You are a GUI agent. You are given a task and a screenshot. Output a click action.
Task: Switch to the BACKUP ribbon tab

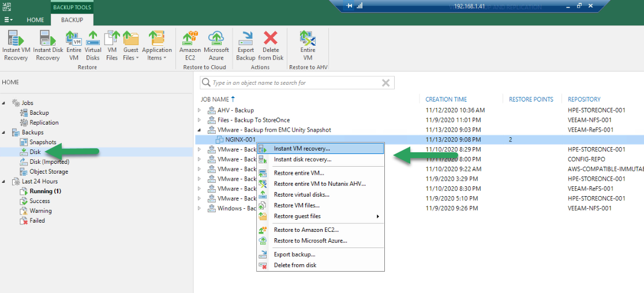tap(72, 20)
